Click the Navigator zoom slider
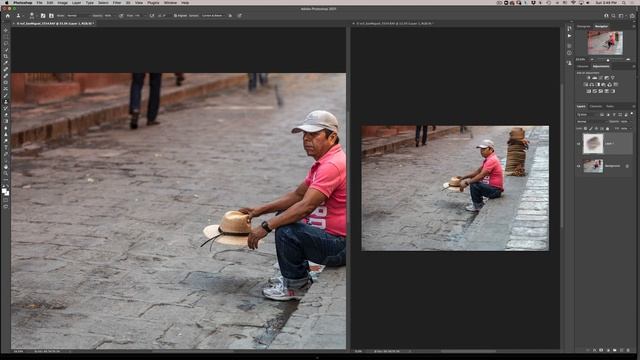Image resolution: width=640 pixels, height=360 pixels. 608,60
